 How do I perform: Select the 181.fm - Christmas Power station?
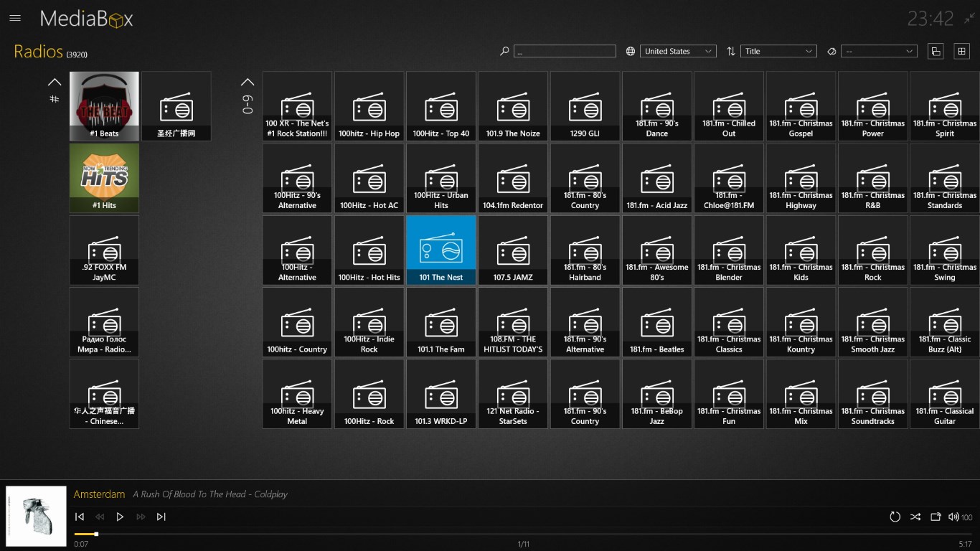coord(872,106)
